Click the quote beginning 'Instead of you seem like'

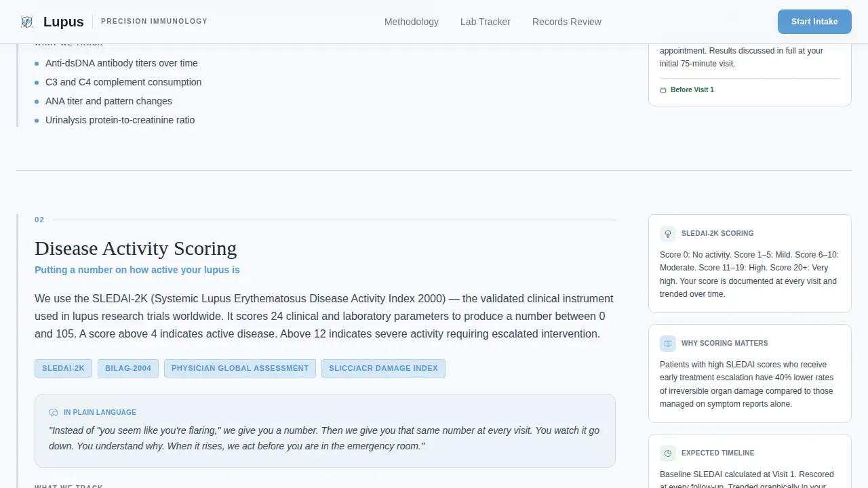pos(324,438)
